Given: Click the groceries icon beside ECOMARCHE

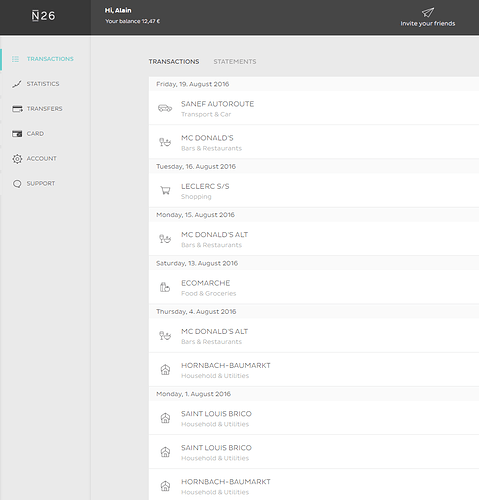Looking at the screenshot, I should 165,287.
